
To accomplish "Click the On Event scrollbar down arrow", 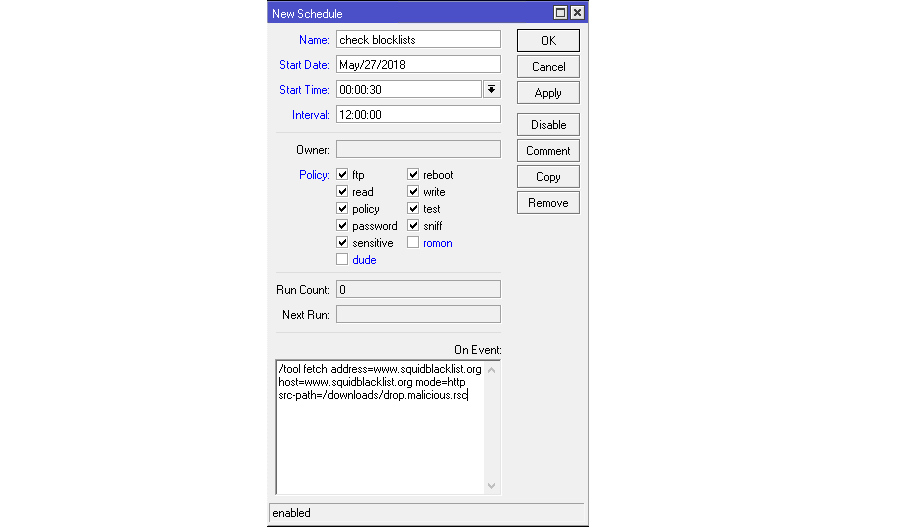I will [491, 486].
